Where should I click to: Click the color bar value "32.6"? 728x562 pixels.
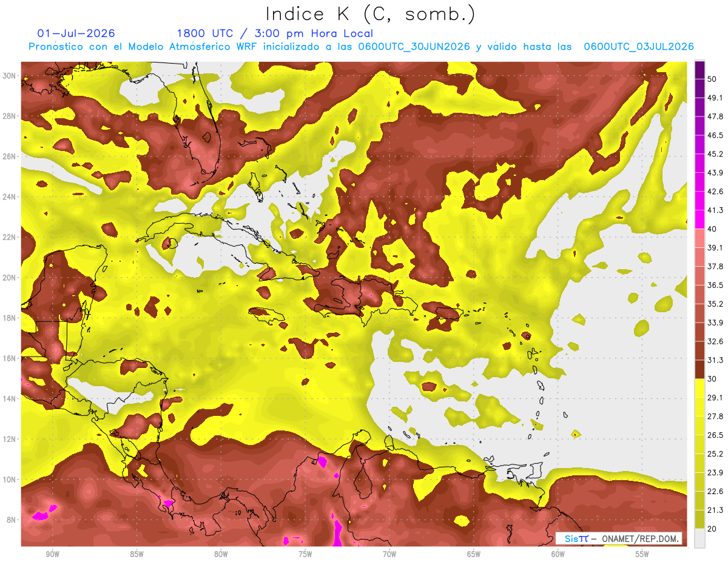pos(716,342)
